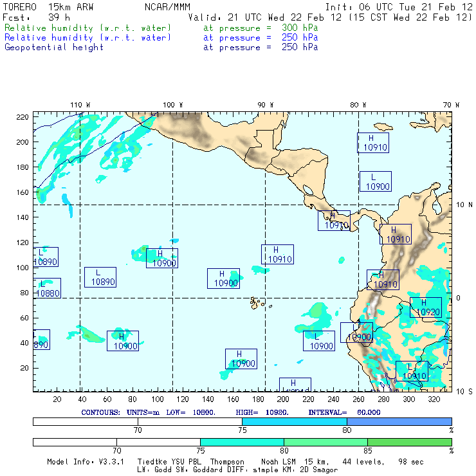Click the '10 S' latitude label
The height and width of the screenshot is (476, 476).
[x=464, y=392]
